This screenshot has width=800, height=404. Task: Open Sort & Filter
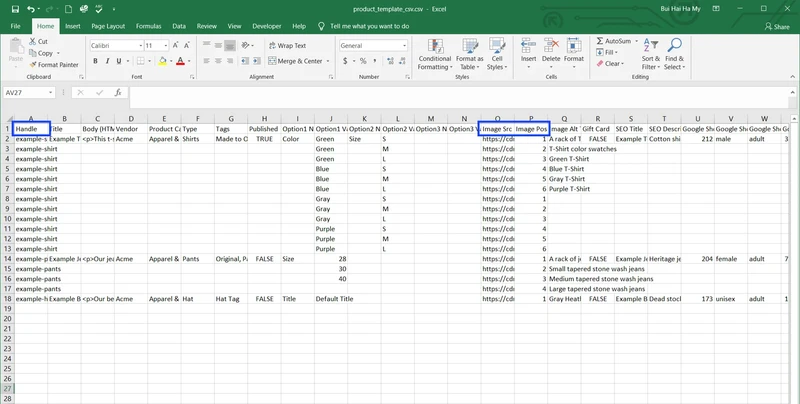tap(651, 55)
